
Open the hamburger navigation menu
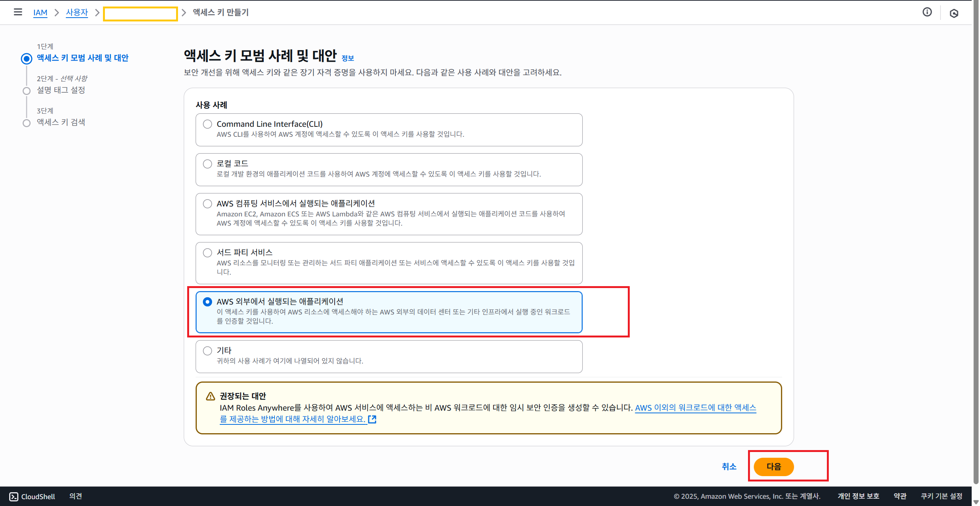(18, 12)
